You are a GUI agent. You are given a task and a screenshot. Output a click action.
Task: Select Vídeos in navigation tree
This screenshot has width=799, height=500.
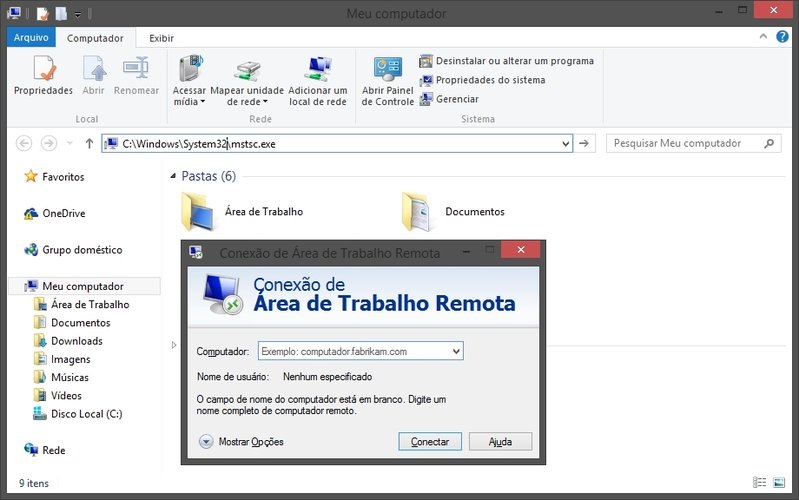[58, 396]
